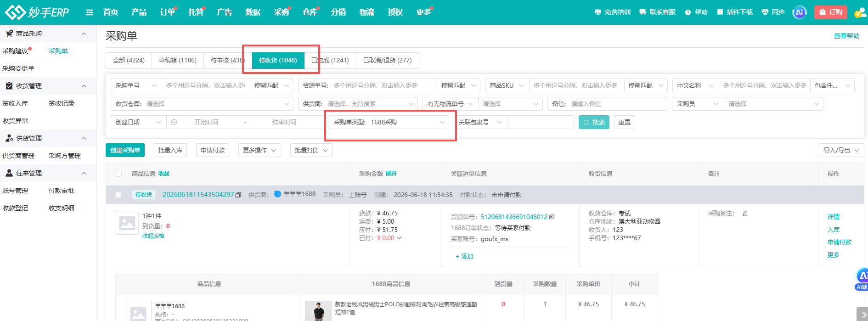Collapse the 收货管理 sidebar section
This screenshot has width=868, height=321.
click(84, 86)
